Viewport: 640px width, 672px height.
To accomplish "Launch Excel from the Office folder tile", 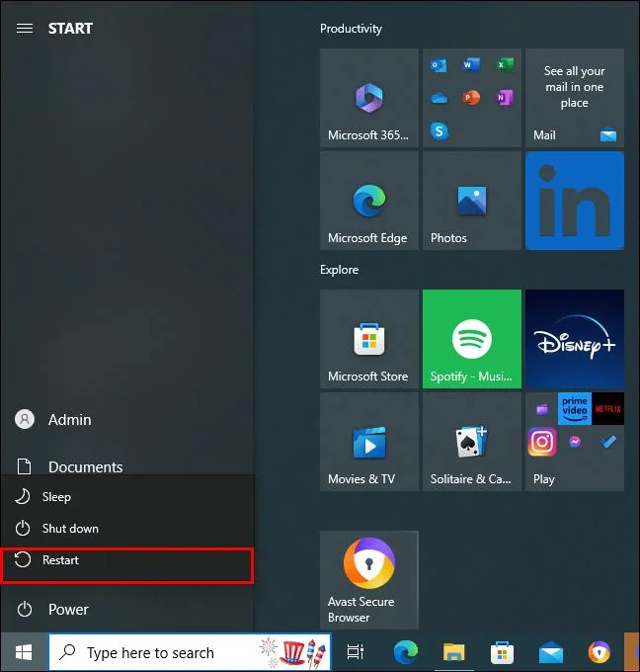I will click(x=505, y=65).
